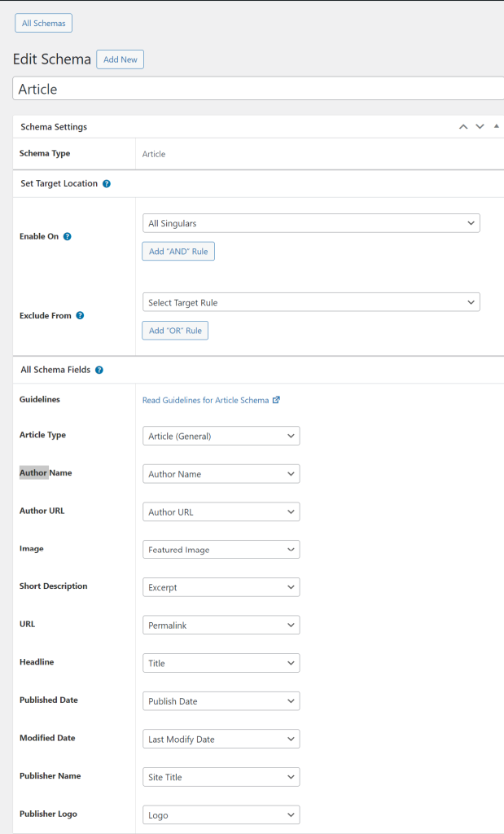Expand the Article Type dropdown
Screen dimensions: 504x834
(221, 436)
